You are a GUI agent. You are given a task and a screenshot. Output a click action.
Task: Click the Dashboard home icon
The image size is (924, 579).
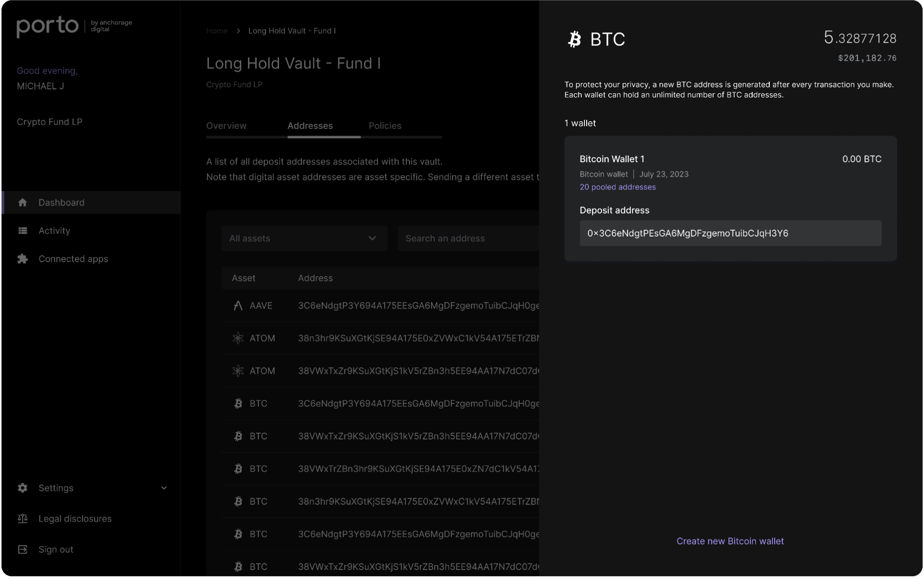click(22, 203)
